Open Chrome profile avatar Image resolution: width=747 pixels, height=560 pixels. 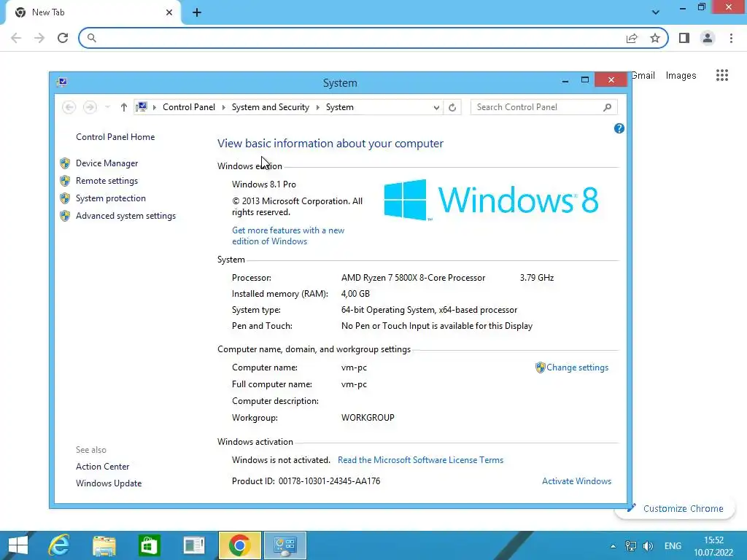pos(708,38)
